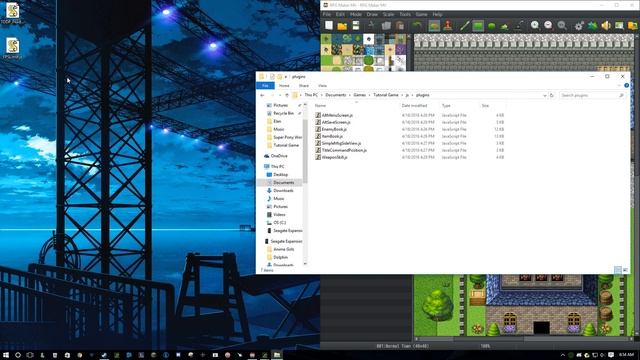The height and width of the screenshot is (360, 640).
Task: Click Explorer Up one level arrow
Action: (287, 95)
